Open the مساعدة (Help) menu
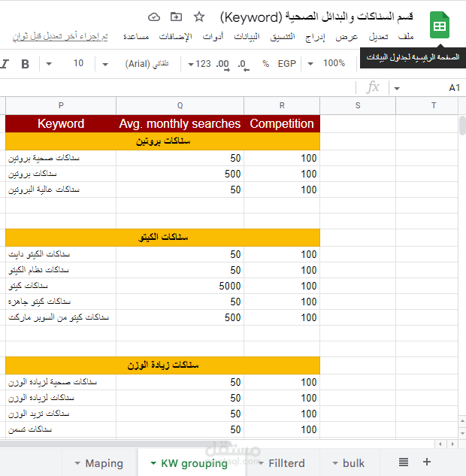 click(x=136, y=36)
